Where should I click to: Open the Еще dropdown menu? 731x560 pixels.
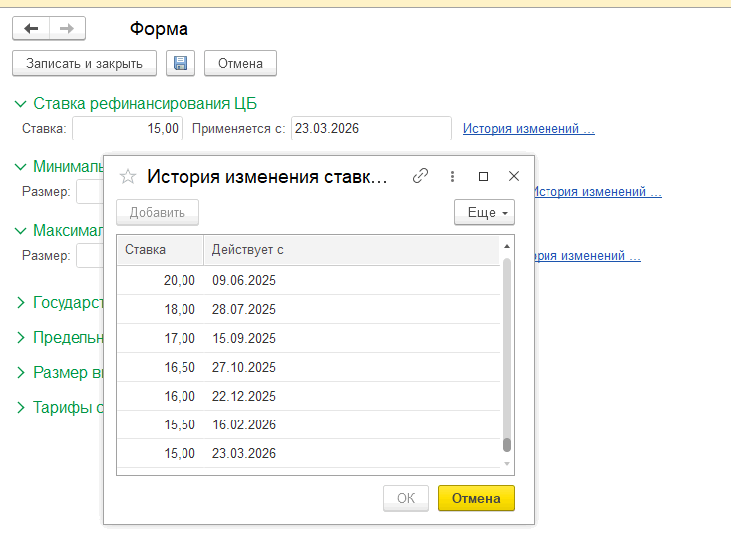pyautogui.click(x=484, y=213)
